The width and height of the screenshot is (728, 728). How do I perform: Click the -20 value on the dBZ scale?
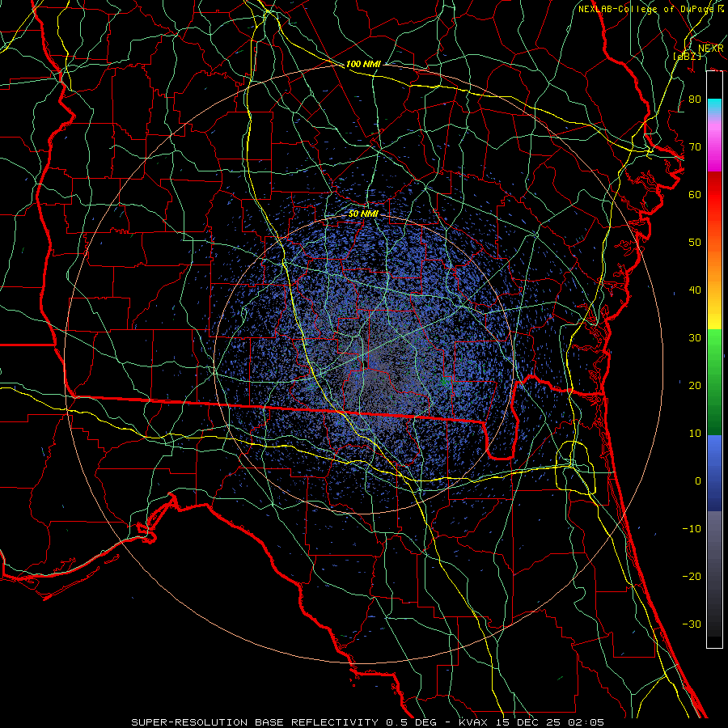tap(692, 576)
